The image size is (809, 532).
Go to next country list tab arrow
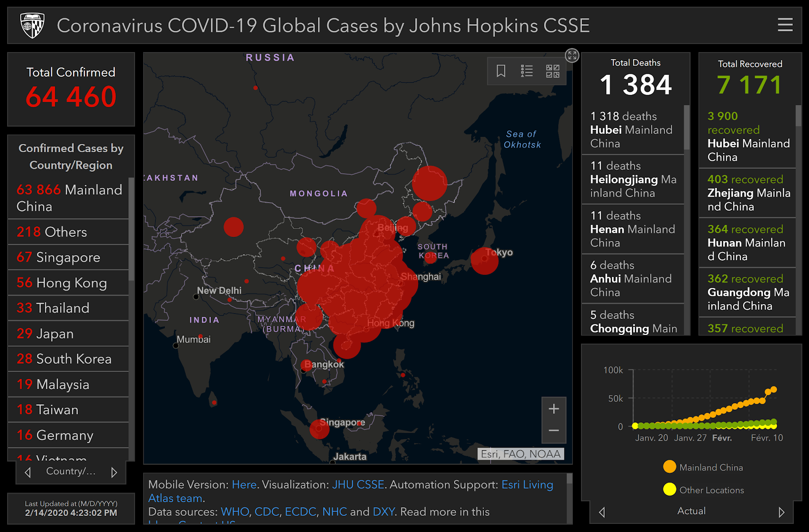pos(114,472)
